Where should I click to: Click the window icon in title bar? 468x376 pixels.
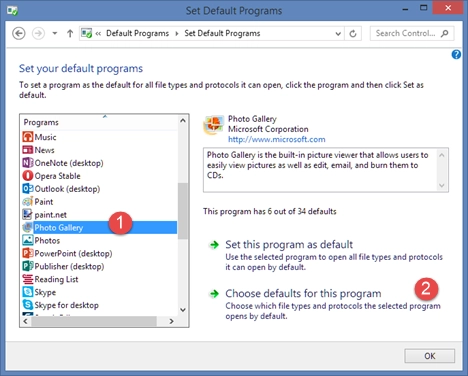click(13, 11)
